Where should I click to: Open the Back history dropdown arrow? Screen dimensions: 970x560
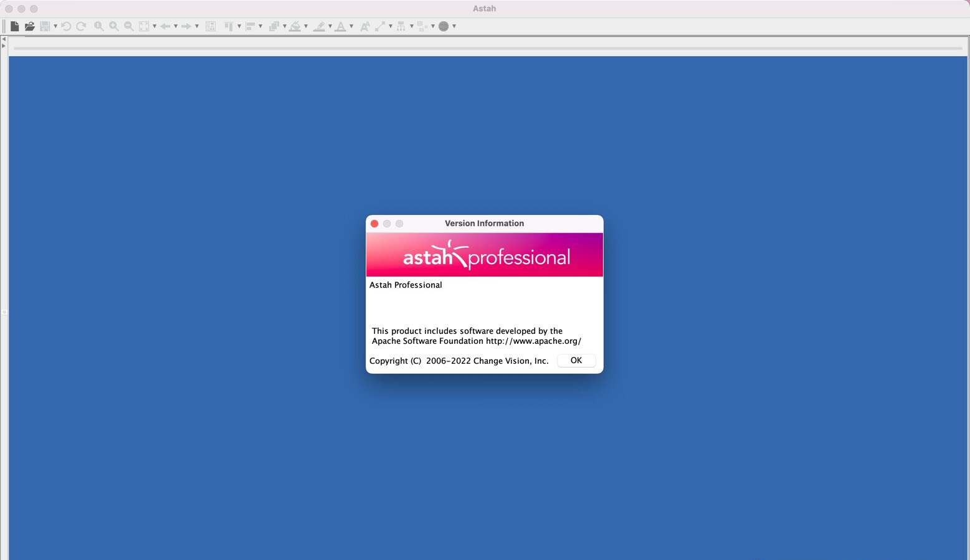click(x=176, y=26)
